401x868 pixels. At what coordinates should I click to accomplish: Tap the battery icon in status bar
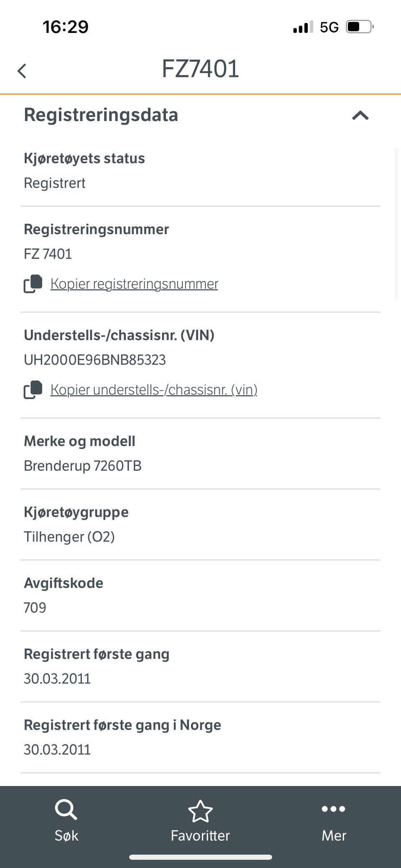360,27
